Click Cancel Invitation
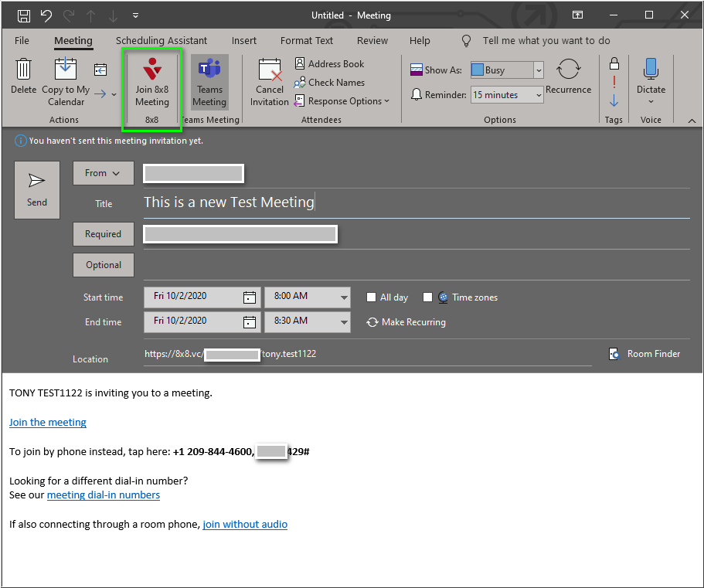Screen dimensions: 704x588 [269, 81]
